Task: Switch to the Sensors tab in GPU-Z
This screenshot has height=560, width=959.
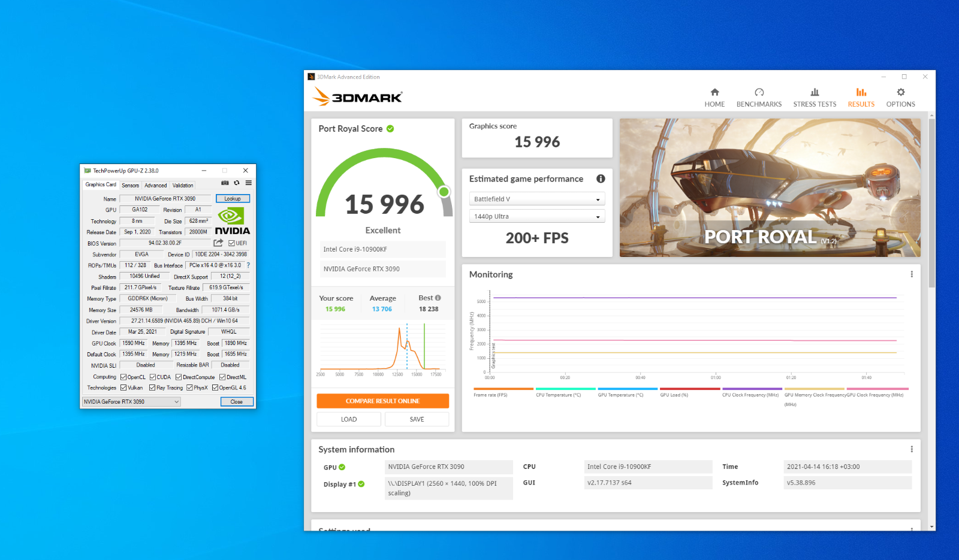Action: click(130, 185)
